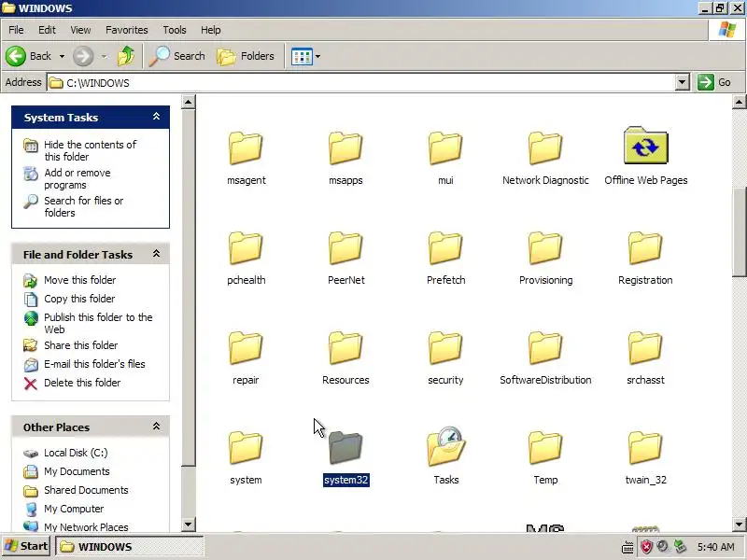Select the Temp folder icon
747x560 pixels.
tap(545, 448)
